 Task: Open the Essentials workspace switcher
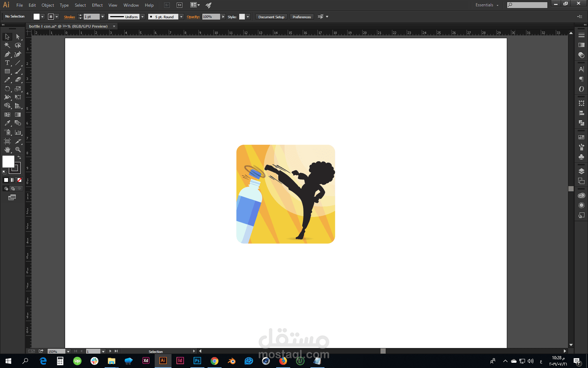click(487, 5)
